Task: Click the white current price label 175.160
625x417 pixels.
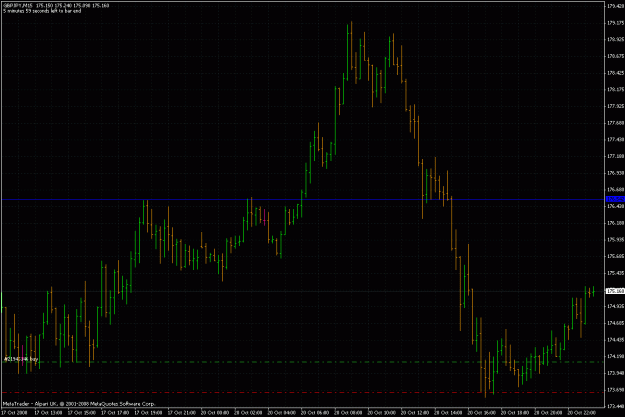Action: 615,291
